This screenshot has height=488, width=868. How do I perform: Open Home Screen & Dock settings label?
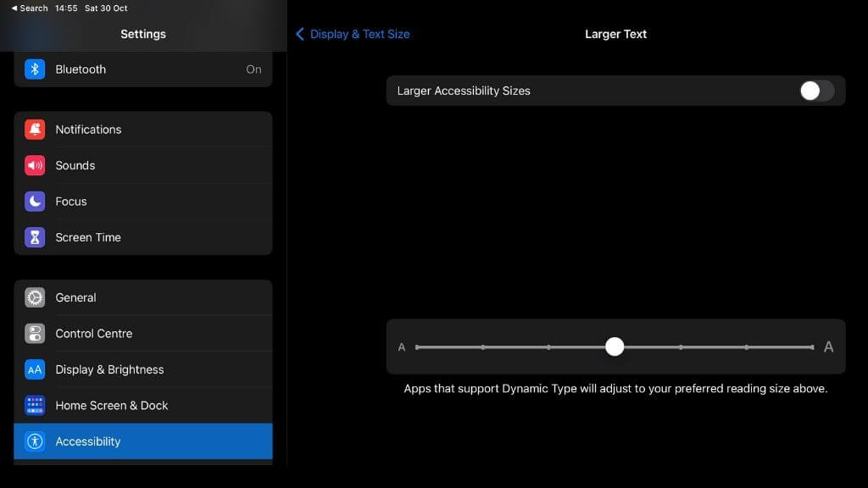pyautogui.click(x=111, y=406)
